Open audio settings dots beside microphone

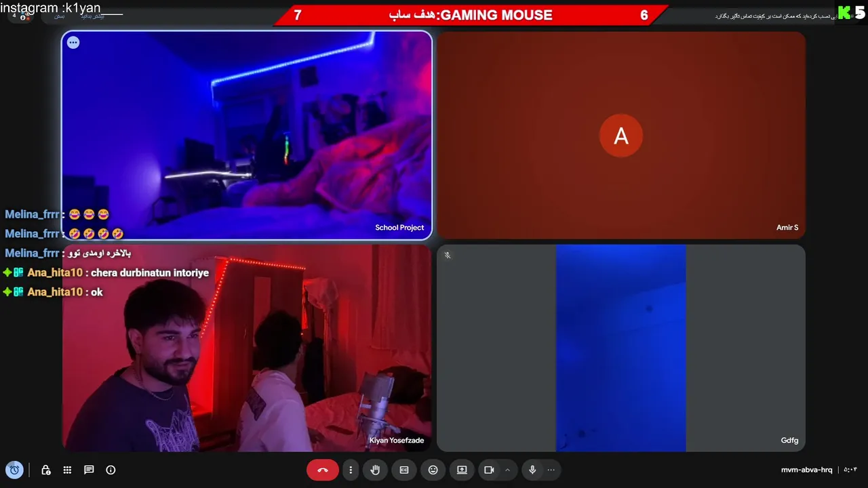click(551, 470)
